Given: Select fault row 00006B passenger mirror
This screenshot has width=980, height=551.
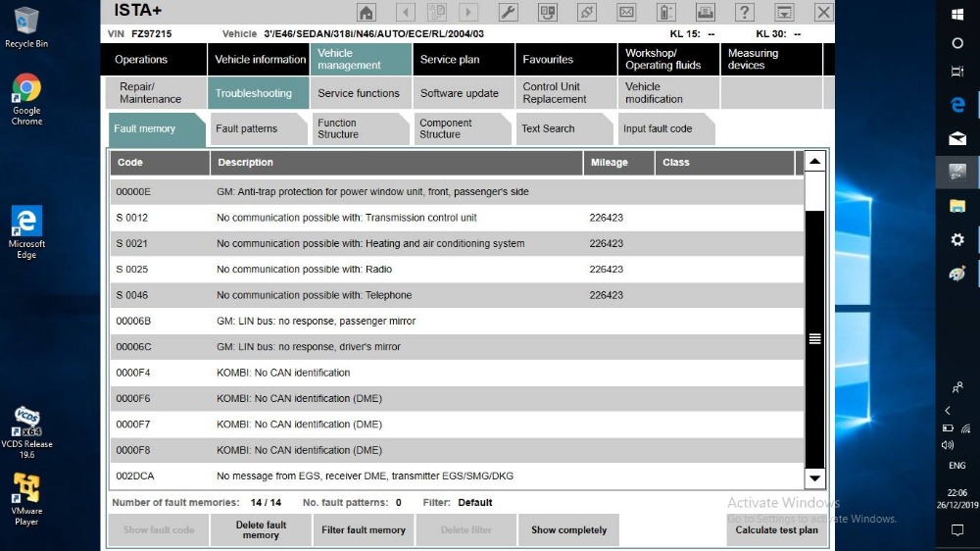Looking at the screenshot, I should point(457,321).
